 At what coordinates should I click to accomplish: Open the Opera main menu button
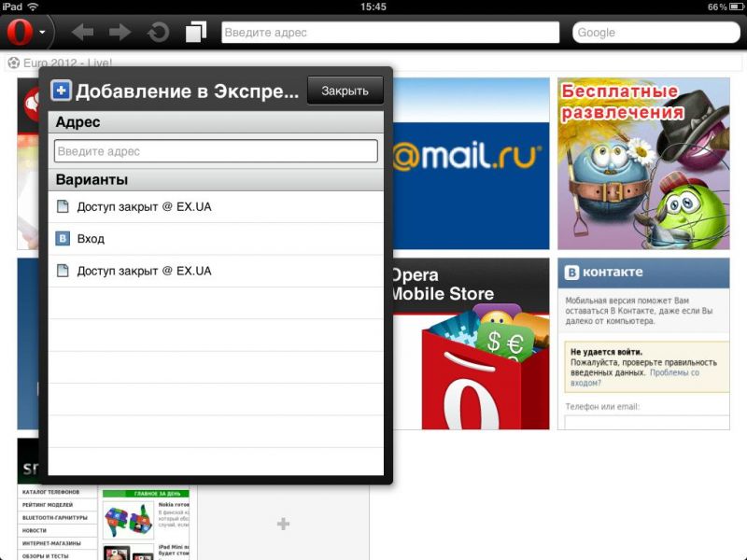tap(20, 33)
